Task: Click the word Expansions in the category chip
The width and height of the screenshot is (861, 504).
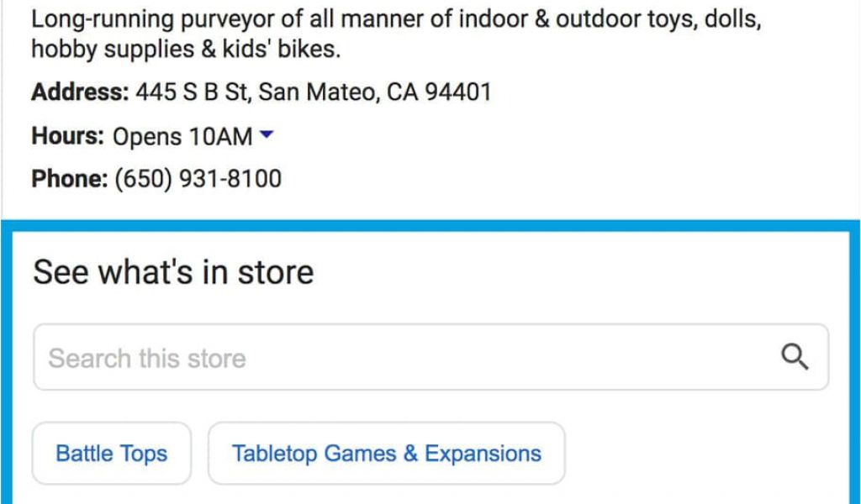Action: pyautogui.click(x=483, y=454)
